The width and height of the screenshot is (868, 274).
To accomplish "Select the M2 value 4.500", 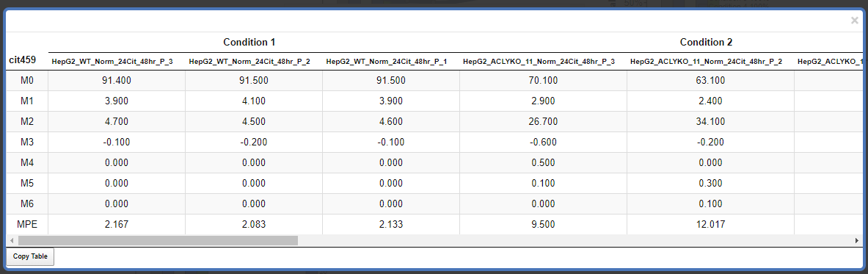I will 254,121.
